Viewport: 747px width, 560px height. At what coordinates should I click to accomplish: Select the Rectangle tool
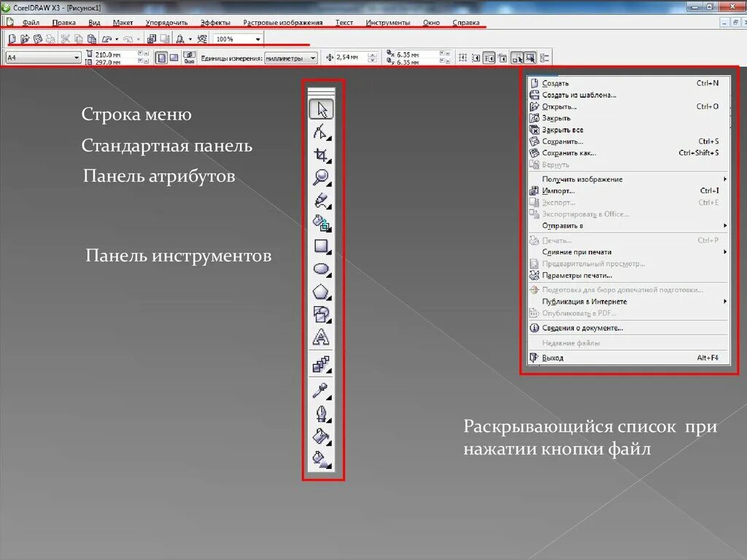[x=322, y=246]
